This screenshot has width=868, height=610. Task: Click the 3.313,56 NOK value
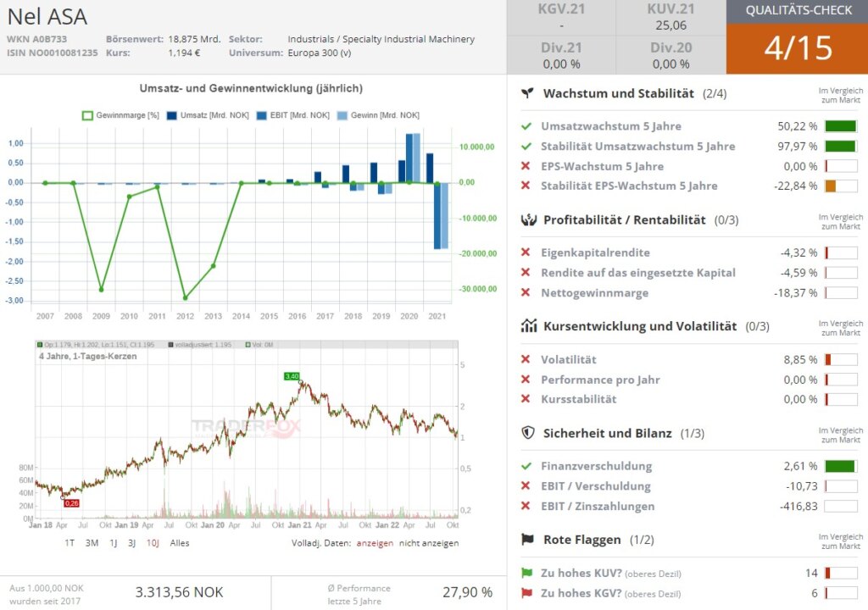[x=180, y=592]
